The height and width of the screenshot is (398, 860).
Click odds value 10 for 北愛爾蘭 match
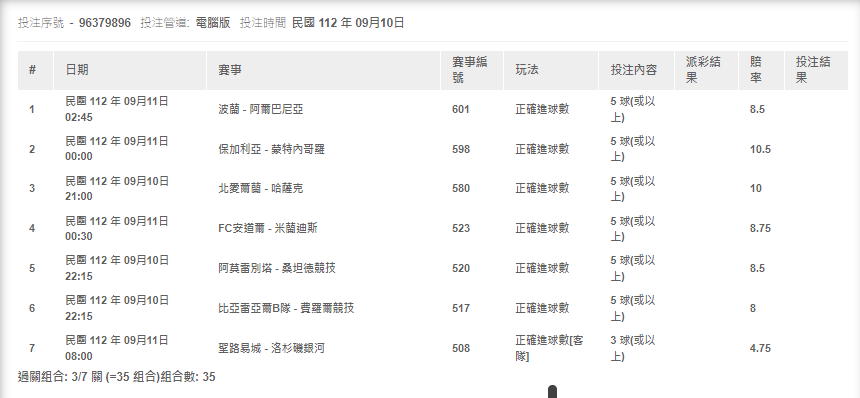tap(756, 189)
